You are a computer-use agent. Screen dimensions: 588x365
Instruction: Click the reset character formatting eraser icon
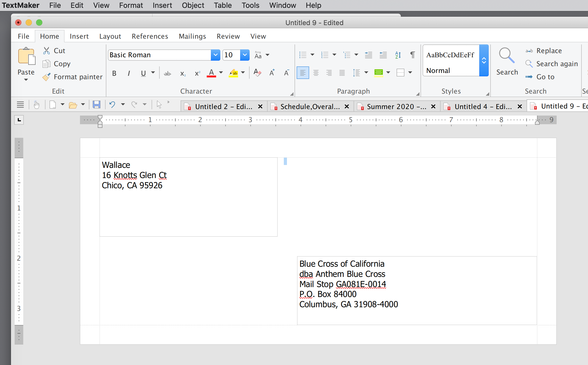coord(257,73)
